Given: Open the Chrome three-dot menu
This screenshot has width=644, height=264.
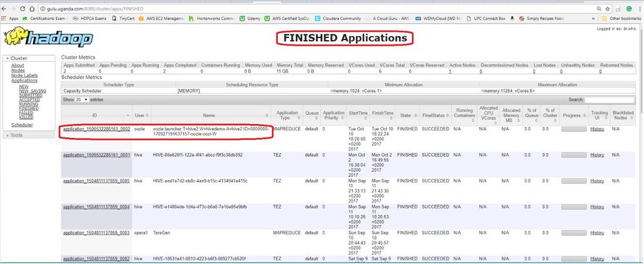Looking at the screenshot, I should coord(639,8).
